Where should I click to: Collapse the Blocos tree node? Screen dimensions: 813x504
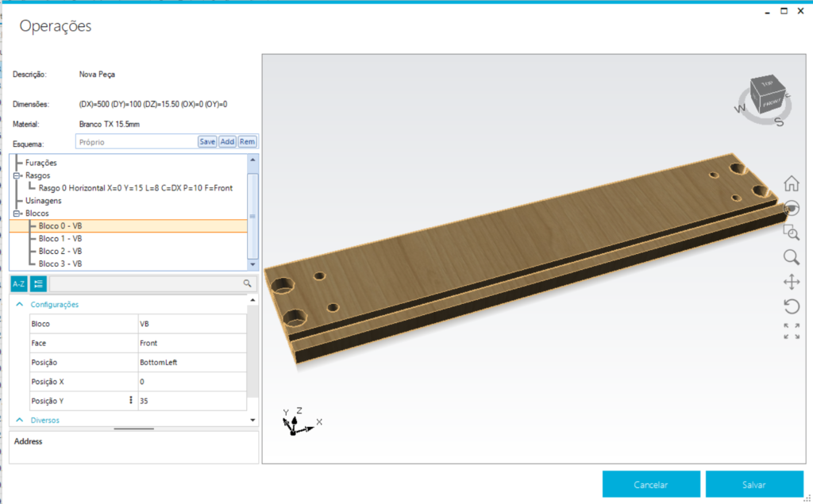17,214
